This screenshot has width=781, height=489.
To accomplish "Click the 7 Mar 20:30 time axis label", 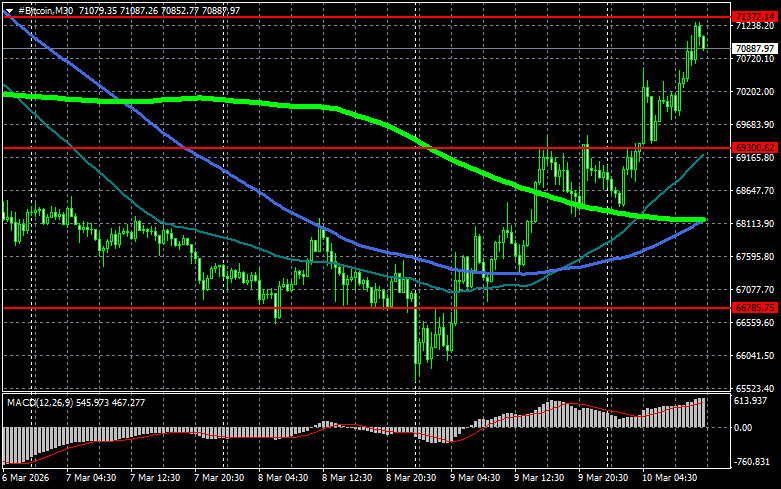I will tap(219, 478).
